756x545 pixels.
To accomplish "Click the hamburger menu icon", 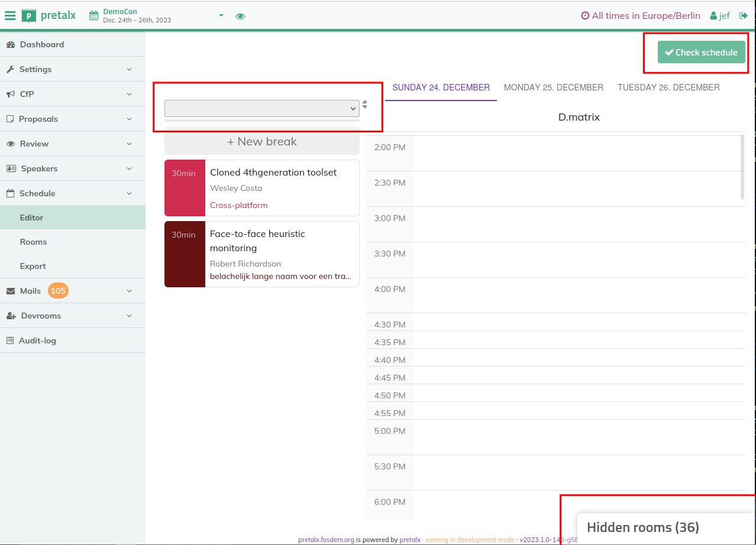I will click(10, 16).
